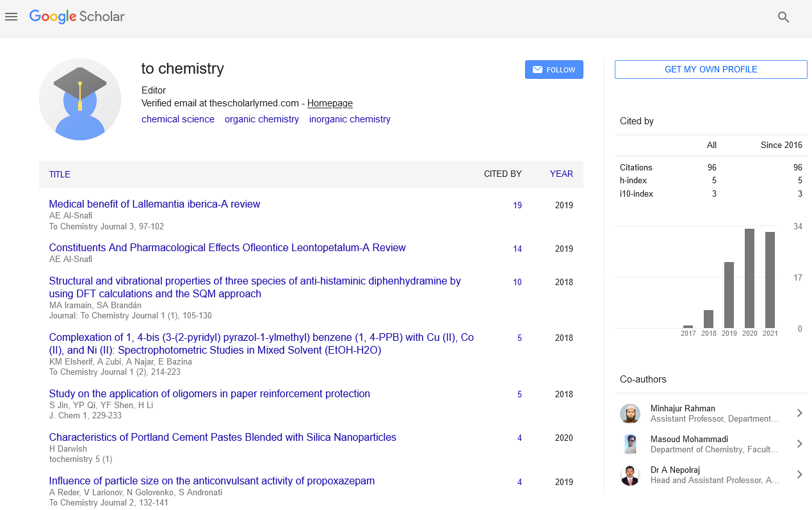
Task: Click the graduation cap profile avatar
Action: pos(80,99)
